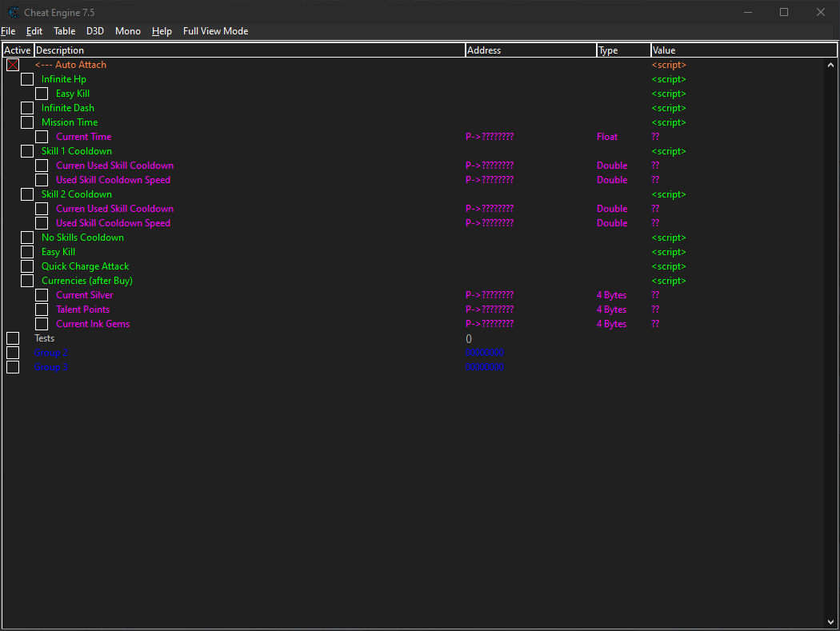Select the Skill 1 Cooldown entry text
Screen dimensions: 840x631
click(77, 152)
